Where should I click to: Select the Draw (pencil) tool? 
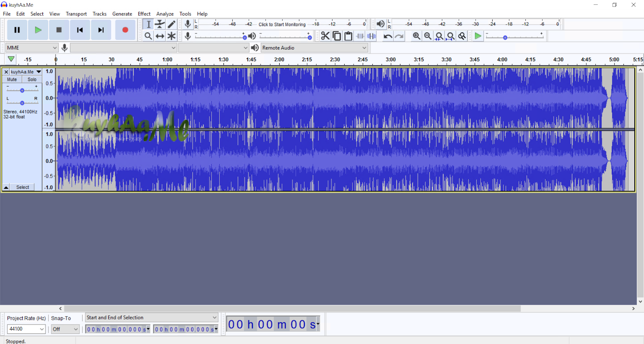(x=171, y=24)
